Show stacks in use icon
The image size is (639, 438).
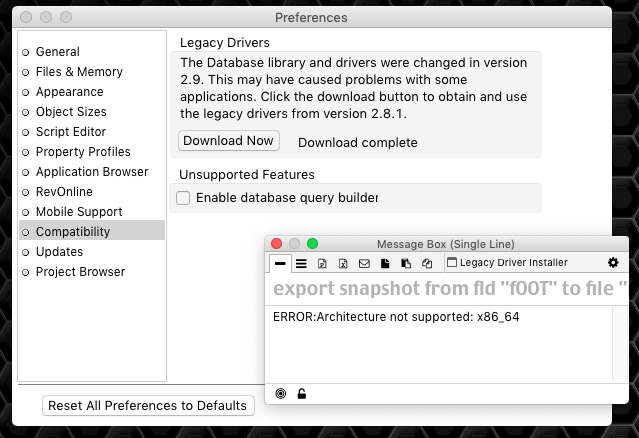427,264
